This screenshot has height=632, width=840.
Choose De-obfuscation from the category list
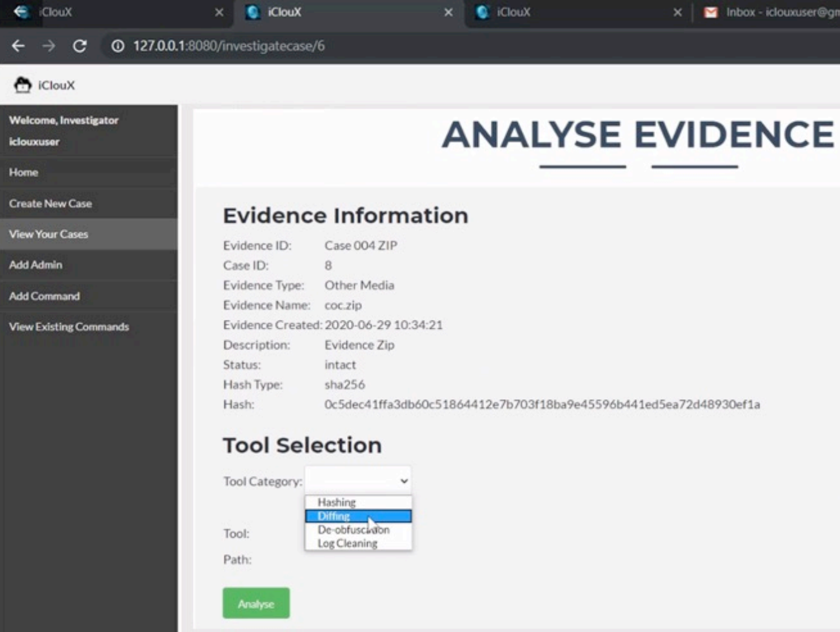(x=358, y=529)
